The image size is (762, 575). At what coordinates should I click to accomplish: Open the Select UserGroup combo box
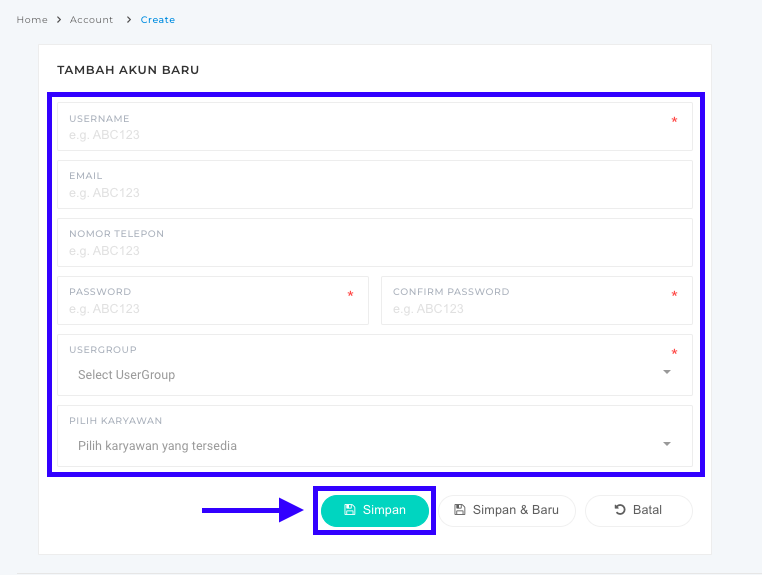[x=360, y=375]
